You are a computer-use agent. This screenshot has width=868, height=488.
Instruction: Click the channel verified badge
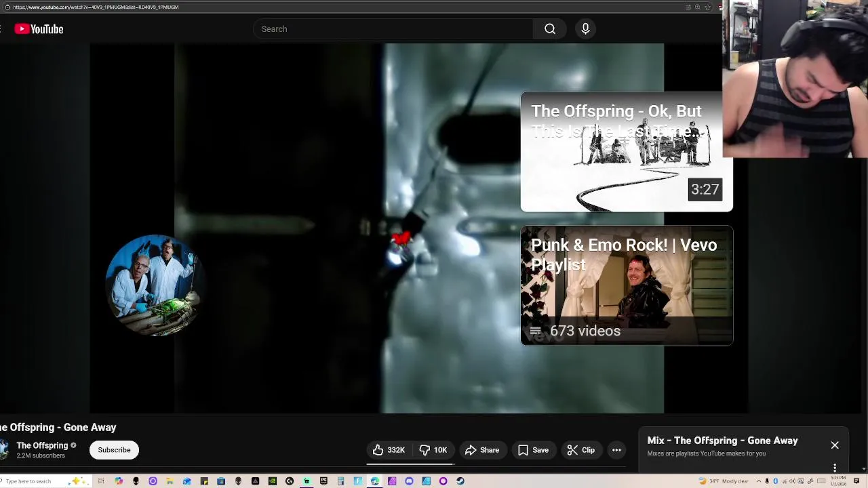point(73,445)
